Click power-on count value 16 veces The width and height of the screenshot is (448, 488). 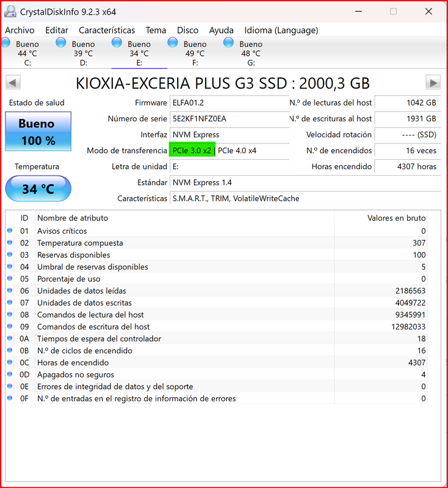pyautogui.click(x=408, y=150)
